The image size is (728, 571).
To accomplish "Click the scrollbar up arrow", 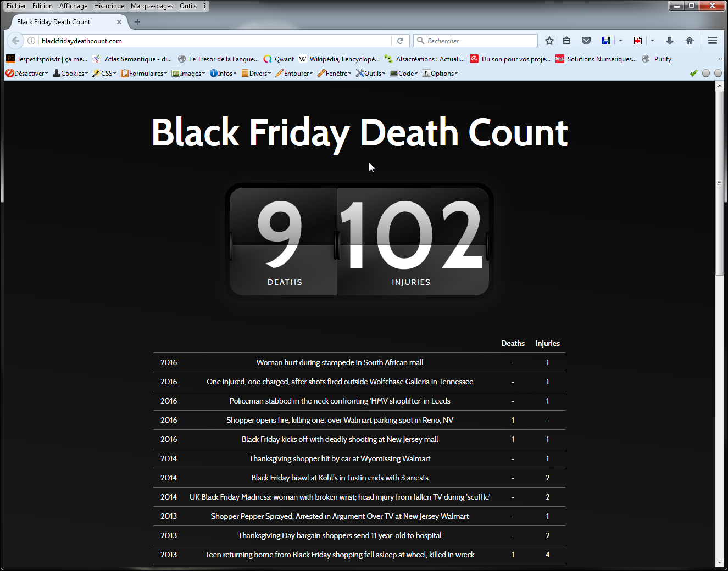I will [x=719, y=86].
